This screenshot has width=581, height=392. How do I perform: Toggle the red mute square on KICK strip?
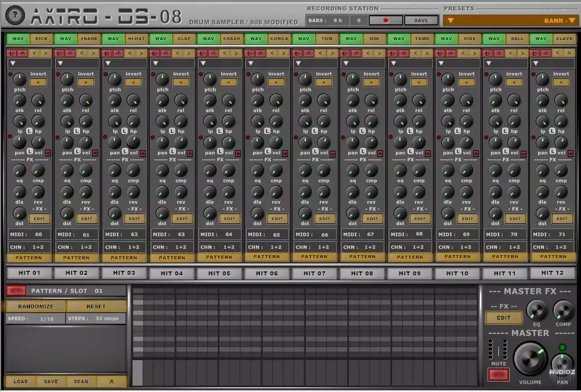tap(48, 153)
